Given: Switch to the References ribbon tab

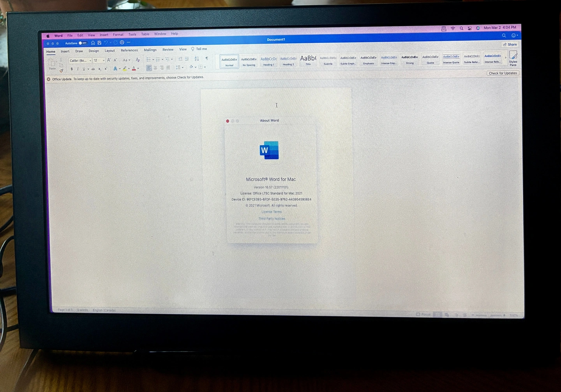Looking at the screenshot, I should 129,50.
